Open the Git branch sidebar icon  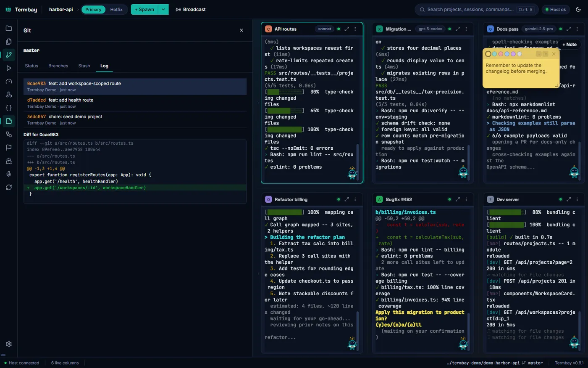point(9,55)
